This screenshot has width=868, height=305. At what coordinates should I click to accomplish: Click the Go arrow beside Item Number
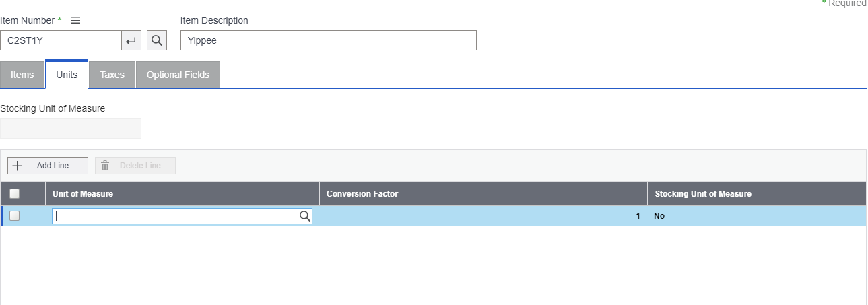131,41
